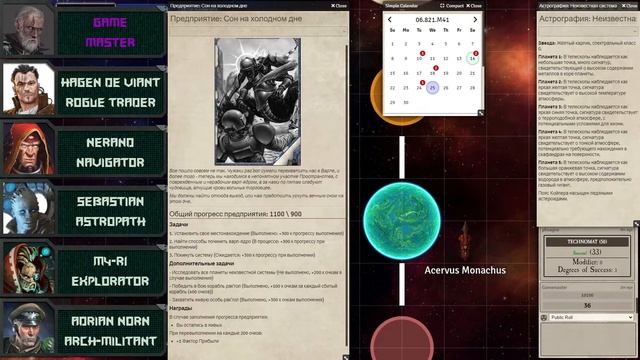Focus the chat message input box
640x360 pixels.
point(587,339)
